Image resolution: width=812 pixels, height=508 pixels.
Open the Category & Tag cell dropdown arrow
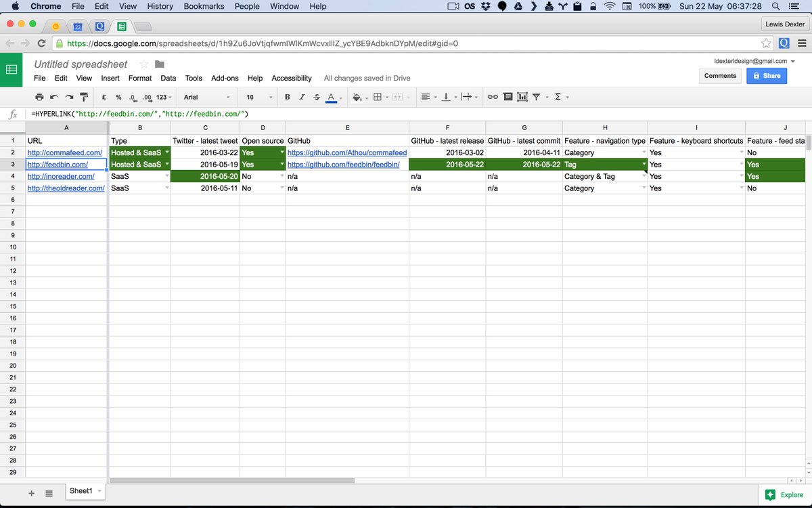coord(644,176)
